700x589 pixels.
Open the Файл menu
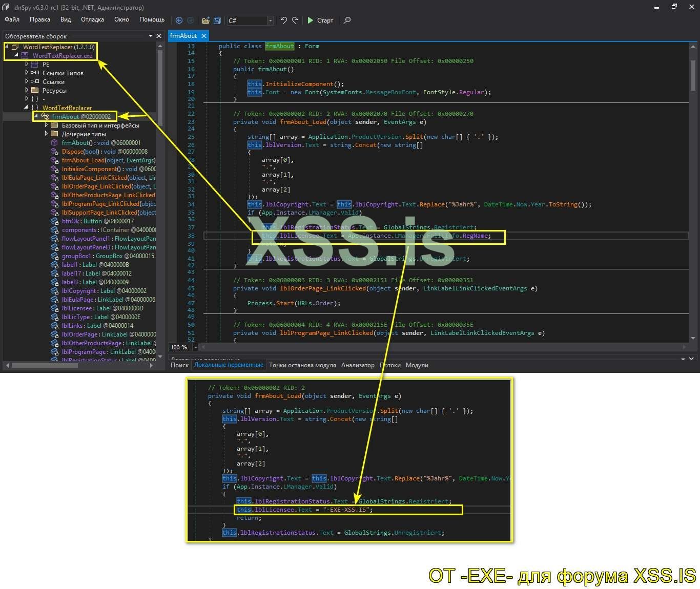pyautogui.click(x=12, y=19)
